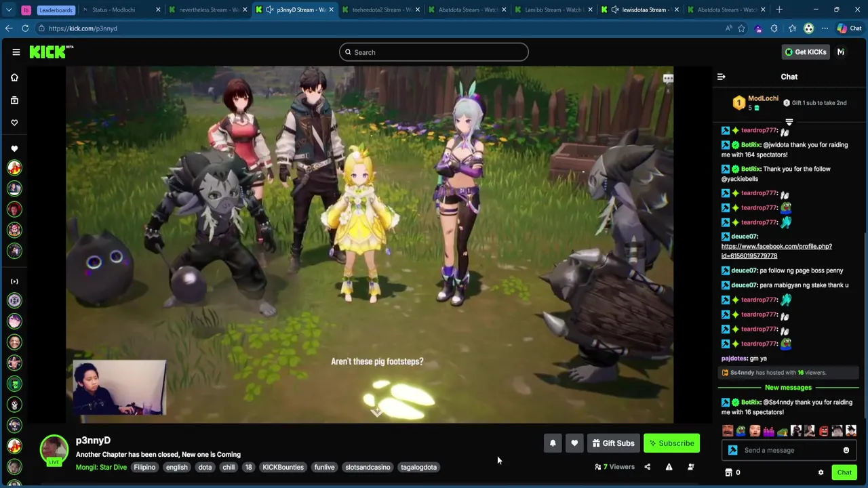Open the first followed channel avatar in sidebar

click(14, 167)
